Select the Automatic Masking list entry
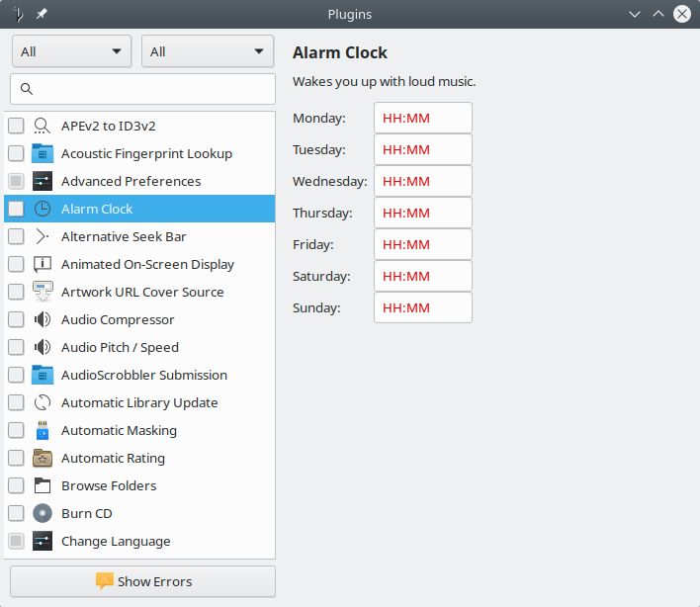Image resolution: width=700 pixels, height=607 pixels. 119,430
